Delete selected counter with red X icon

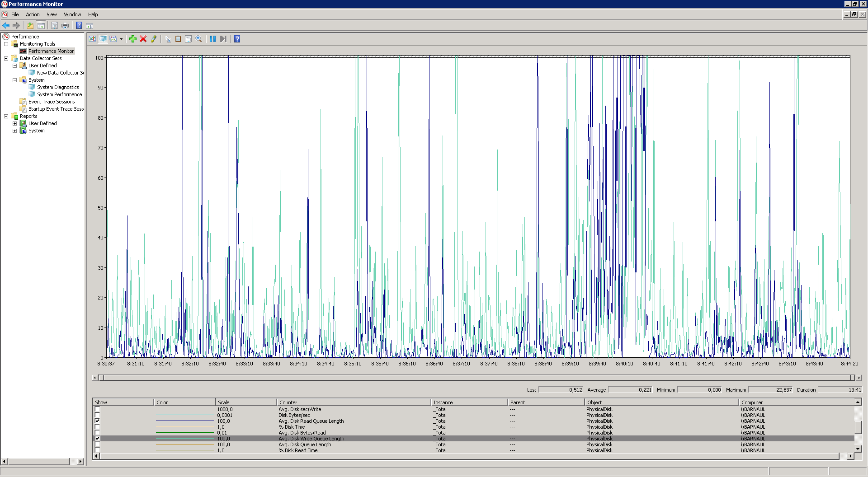[143, 39]
